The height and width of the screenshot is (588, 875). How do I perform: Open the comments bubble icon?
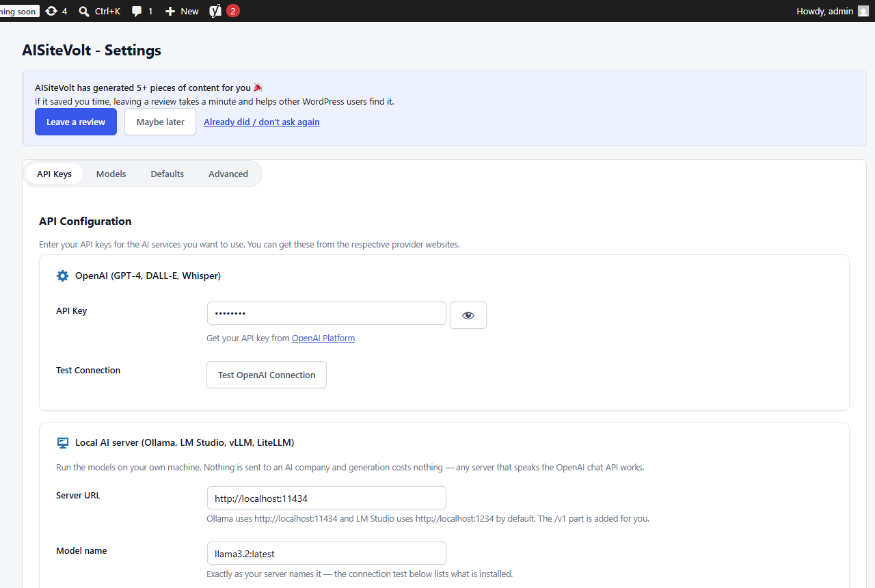[x=137, y=11]
